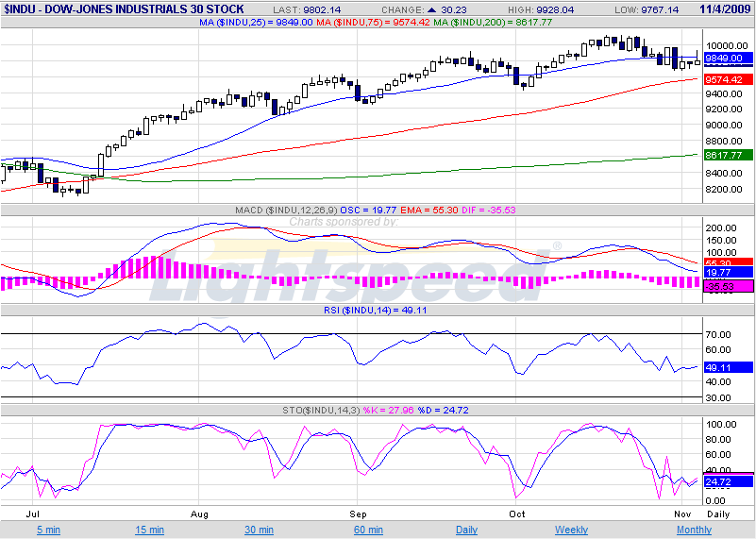Click the MACD ($INDU,12,26,9) header
Image resolution: width=756 pixels, height=539 pixels.
pyautogui.click(x=286, y=211)
